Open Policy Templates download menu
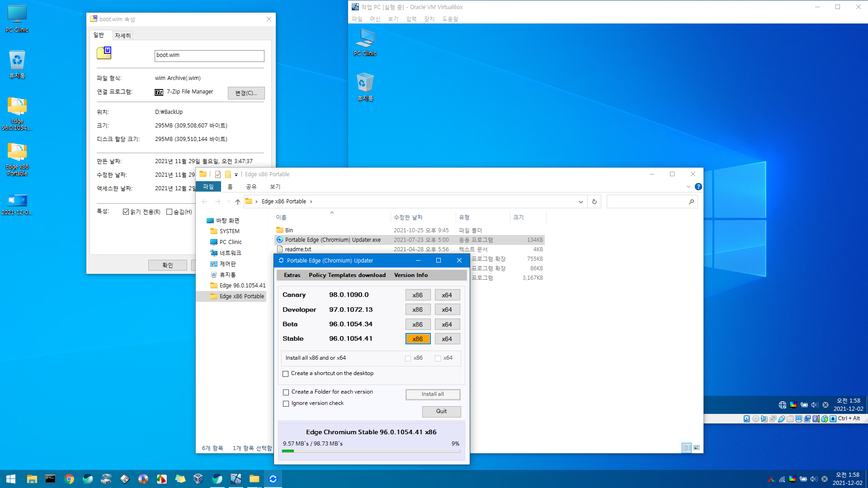Screen dimensions: 868x488 click(x=347, y=275)
